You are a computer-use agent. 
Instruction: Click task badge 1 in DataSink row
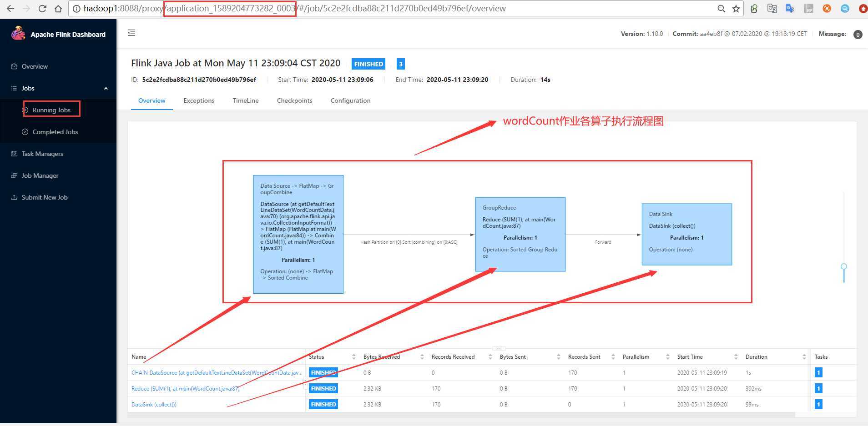click(x=818, y=405)
